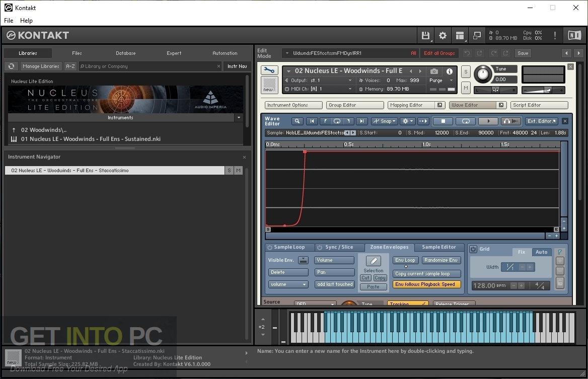Expand Nucleus Instruments dropdown arrow
Screen dimensions: 588x379
click(239, 118)
